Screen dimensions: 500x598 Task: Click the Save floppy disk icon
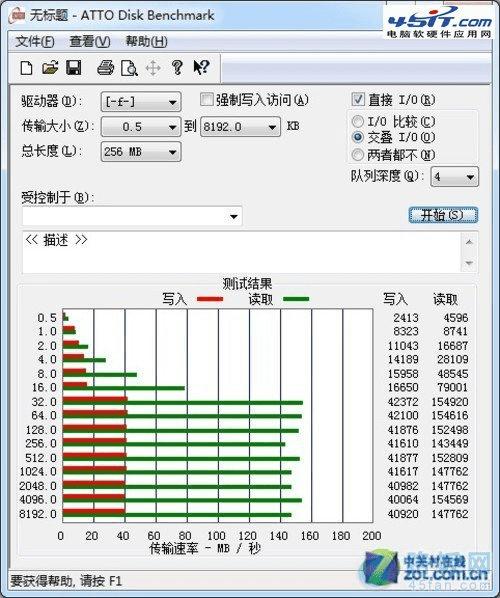tap(74, 68)
